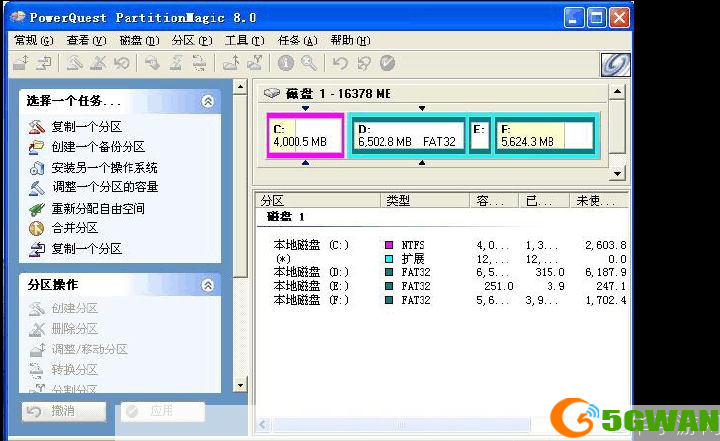
Task: Open the 查看(V) menu
Action: 86,40
